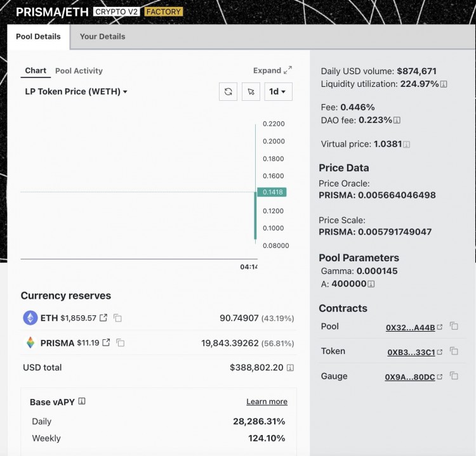Open ETH external link icon
Image resolution: width=476 pixels, height=456 pixels.
[103, 318]
